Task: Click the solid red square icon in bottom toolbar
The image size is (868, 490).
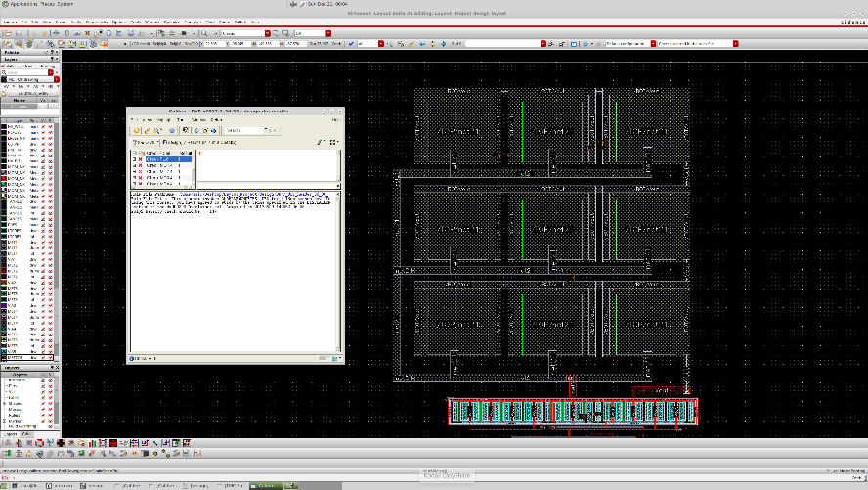Action: (x=113, y=443)
